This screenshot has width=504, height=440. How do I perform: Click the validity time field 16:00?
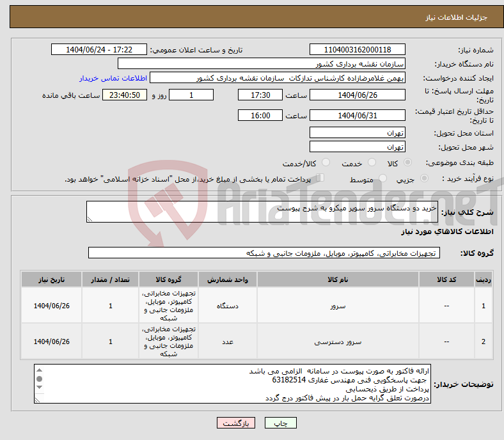pyautogui.click(x=260, y=115)
